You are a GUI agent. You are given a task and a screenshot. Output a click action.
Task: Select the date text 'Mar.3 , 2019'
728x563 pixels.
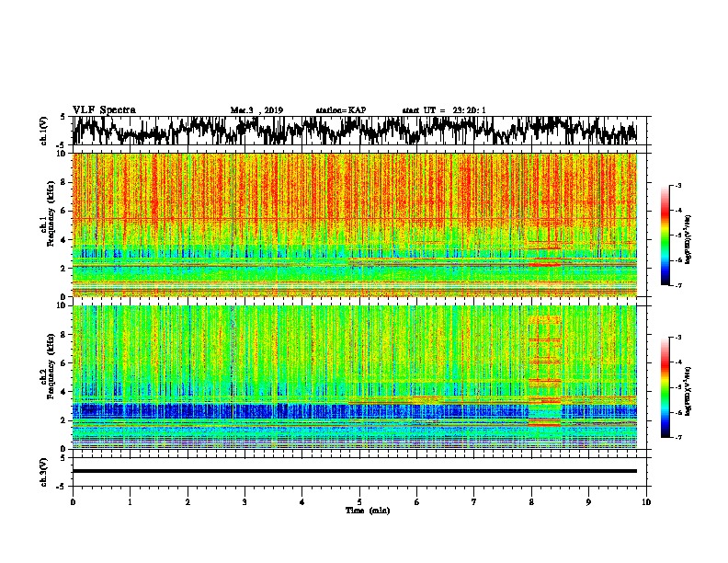[256, 110]
